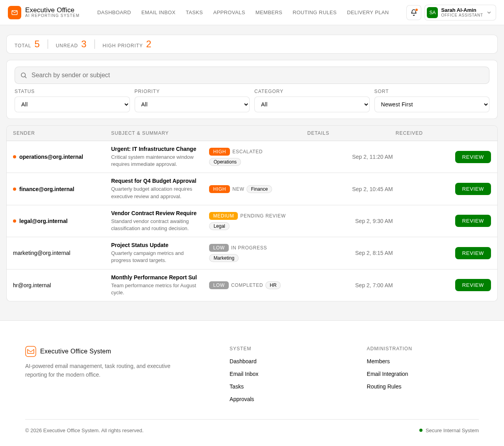
Task: Open Members in top navigation
Action: click(x=269, y=13)
